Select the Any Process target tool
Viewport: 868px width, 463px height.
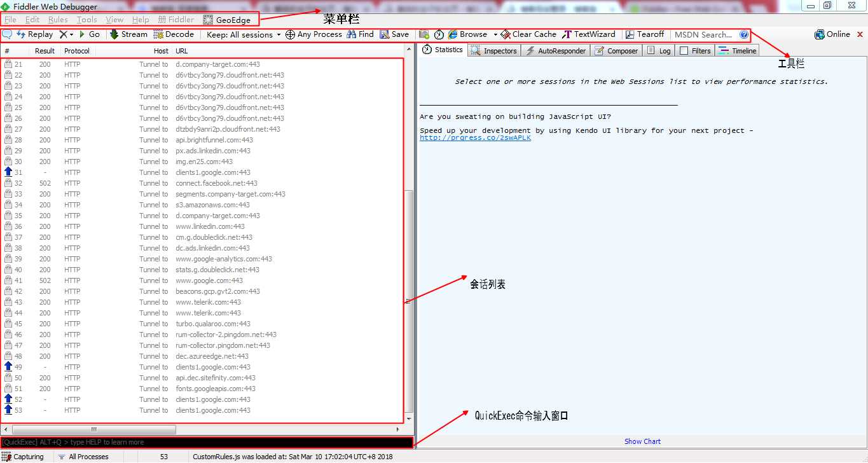(313, 34)
